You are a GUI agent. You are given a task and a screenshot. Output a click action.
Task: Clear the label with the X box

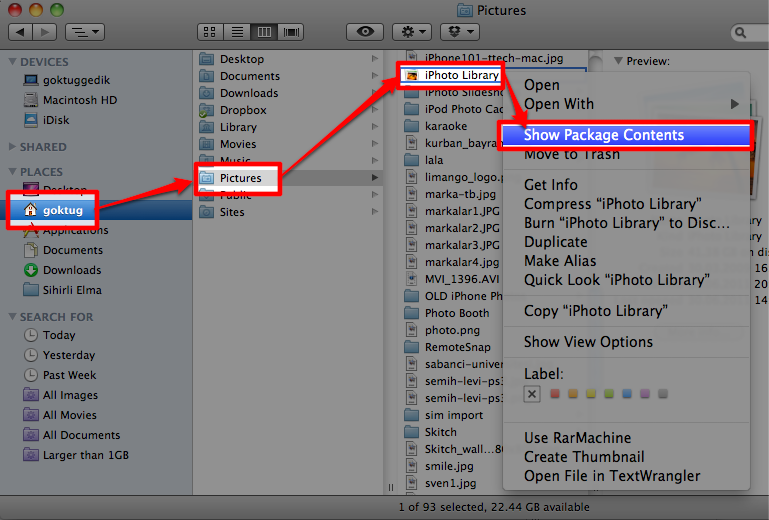pos(532,394)
